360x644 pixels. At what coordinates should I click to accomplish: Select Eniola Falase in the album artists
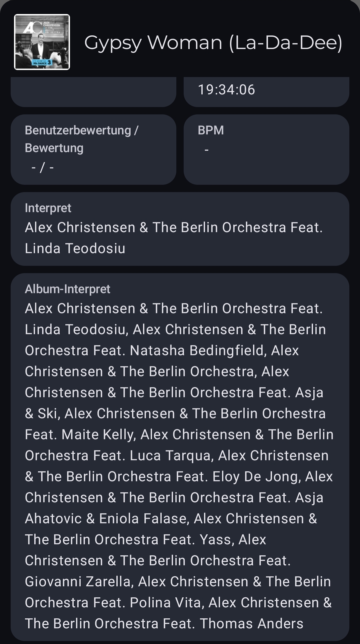coord(144,519)
